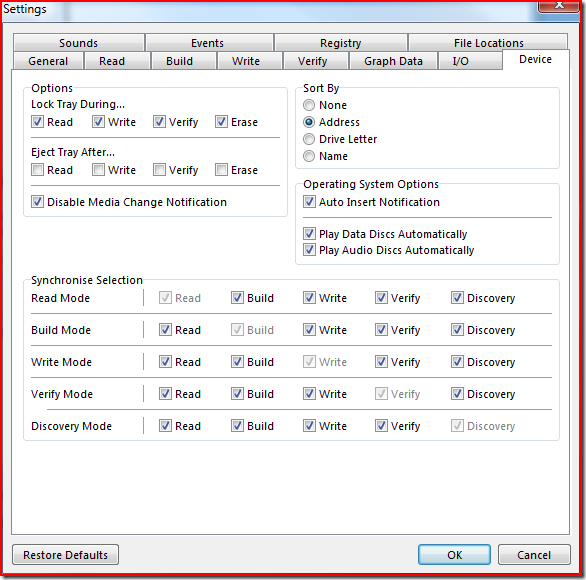This screenshot has width=586, height=580.
Task: Click the Restore Defaults button
Action: [65, 555]
